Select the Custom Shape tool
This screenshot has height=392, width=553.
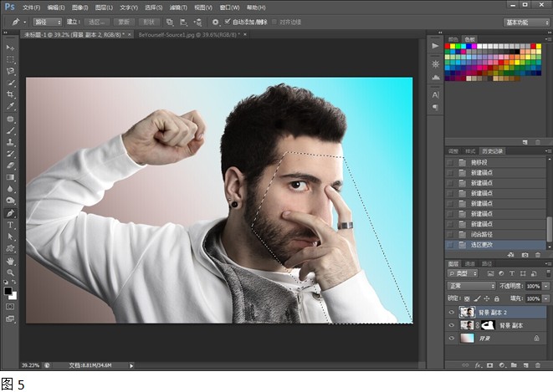point(10,248)
